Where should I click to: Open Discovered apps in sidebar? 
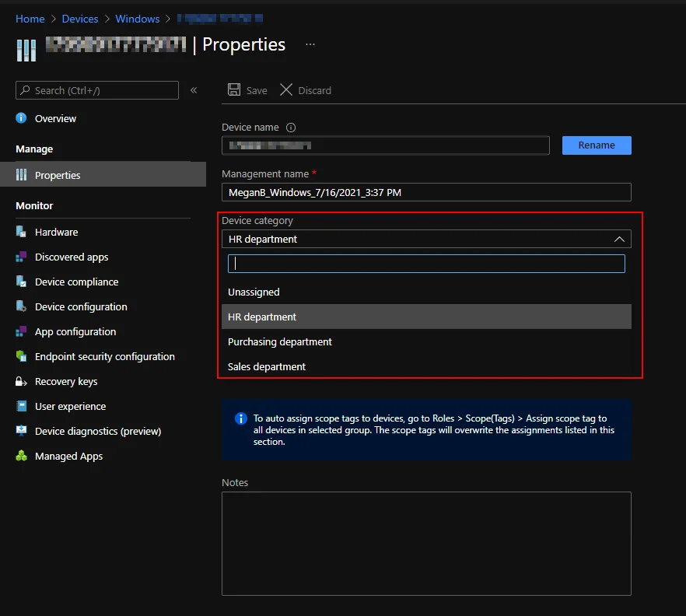pos(72,257)
